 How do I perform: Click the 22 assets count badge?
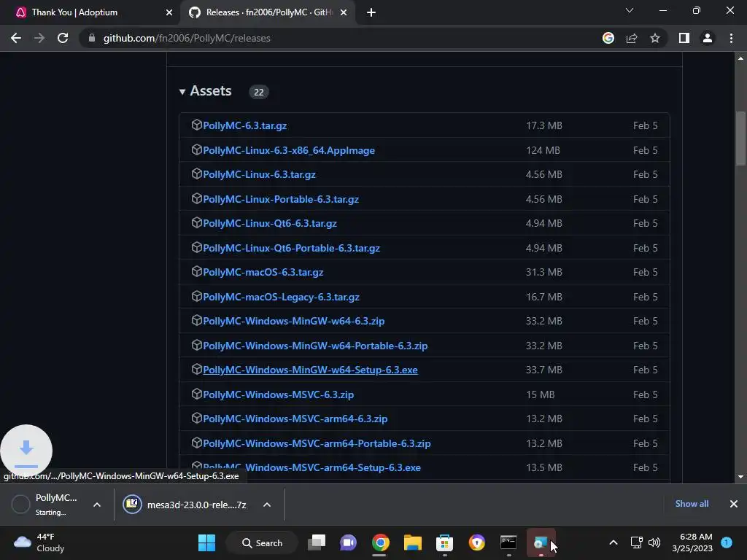click(x=259, y=92)
